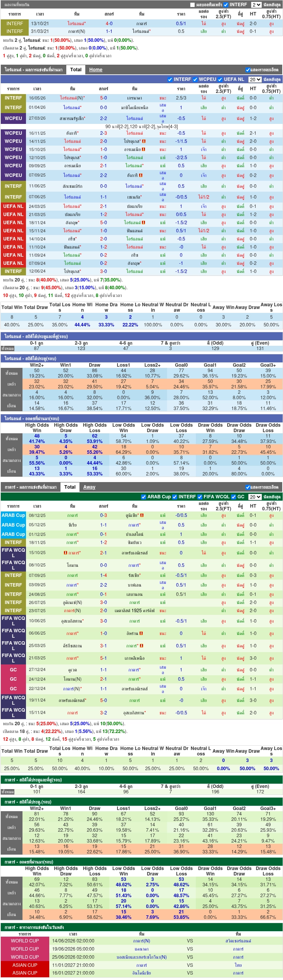
Task: Click red card icon beside อาร์เมเนีย on 15/10/25
Action: [143, 149]
